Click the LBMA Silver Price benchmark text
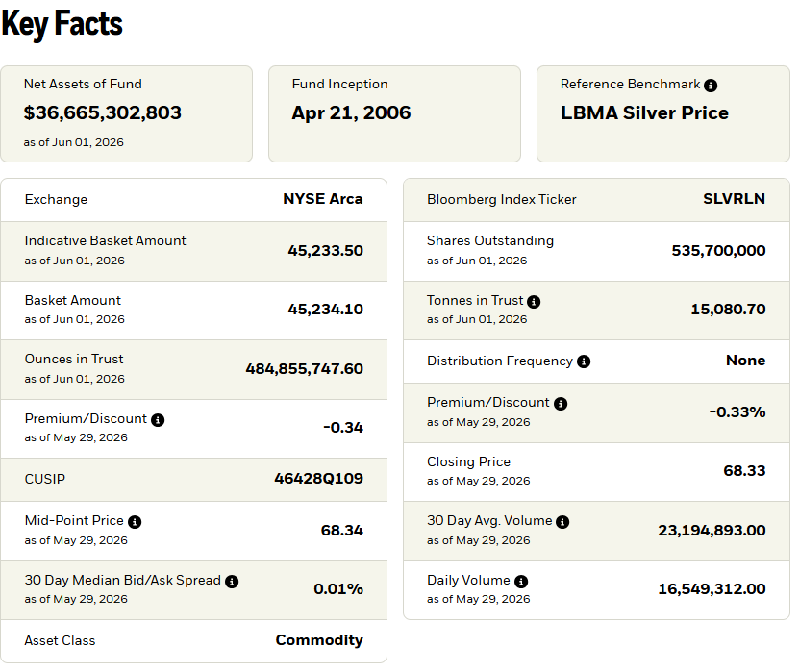Image resolution: width=799 pixels, height=672 pixels. 644,112
